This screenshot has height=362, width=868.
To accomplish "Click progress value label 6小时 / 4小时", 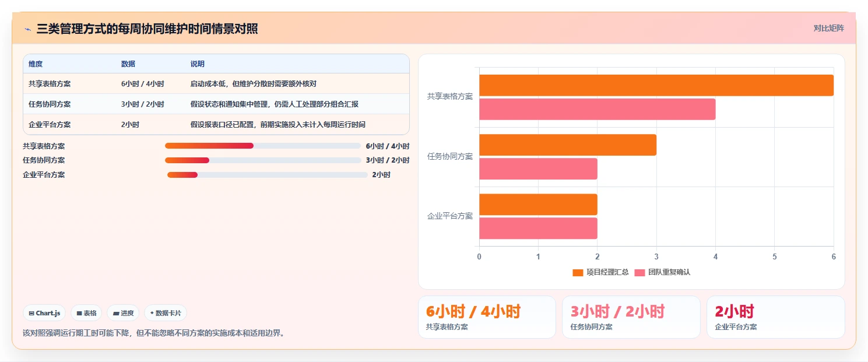I will point(388,146).
